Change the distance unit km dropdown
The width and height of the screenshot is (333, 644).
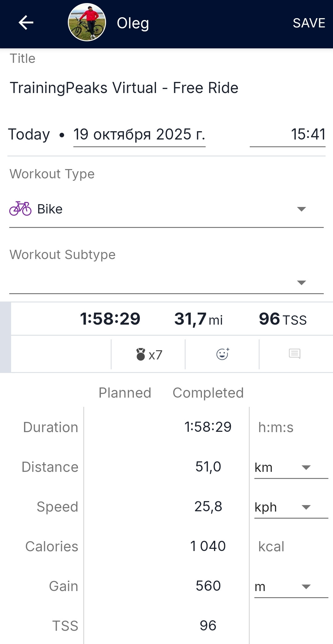pos(291,468)
